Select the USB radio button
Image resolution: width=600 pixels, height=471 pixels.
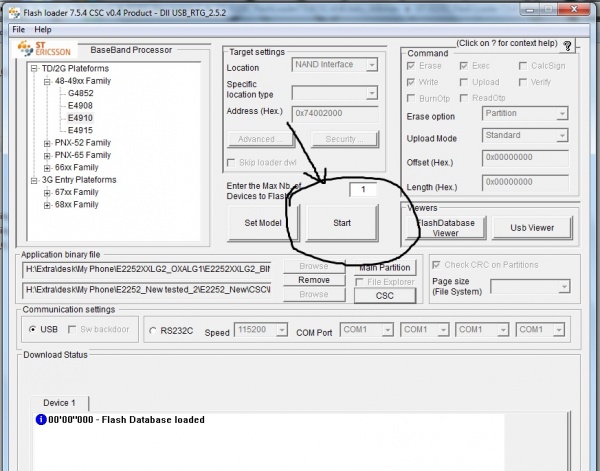pos(33,329)
